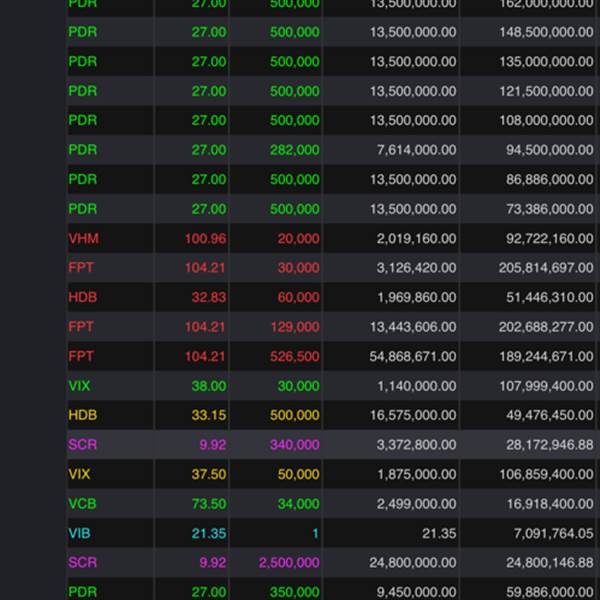Viewport: 600px width, 600px height.
Task: Click the VIB ticker symbol
Action: [x=79, y=533]
